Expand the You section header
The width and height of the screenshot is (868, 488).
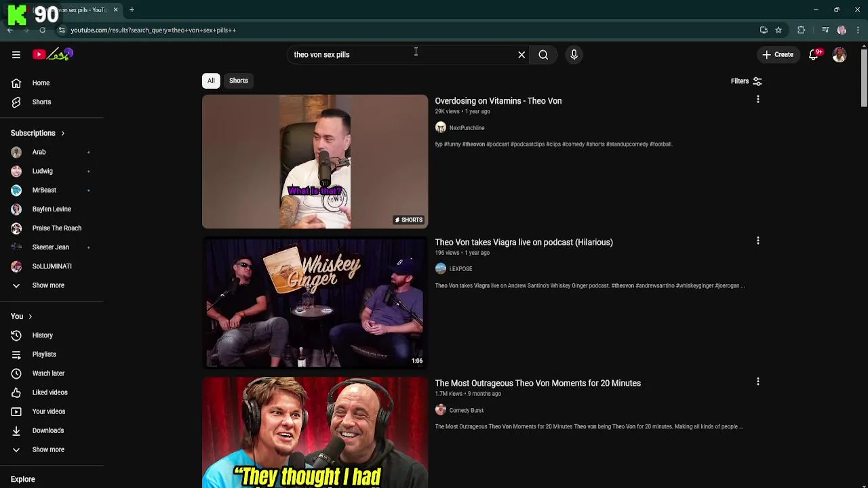pos(22,317)
